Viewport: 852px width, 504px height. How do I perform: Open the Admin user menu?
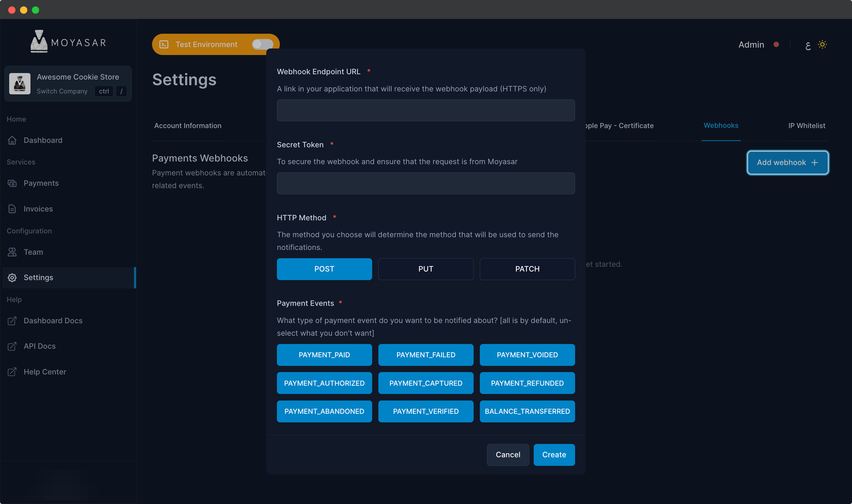coord(751,44)
